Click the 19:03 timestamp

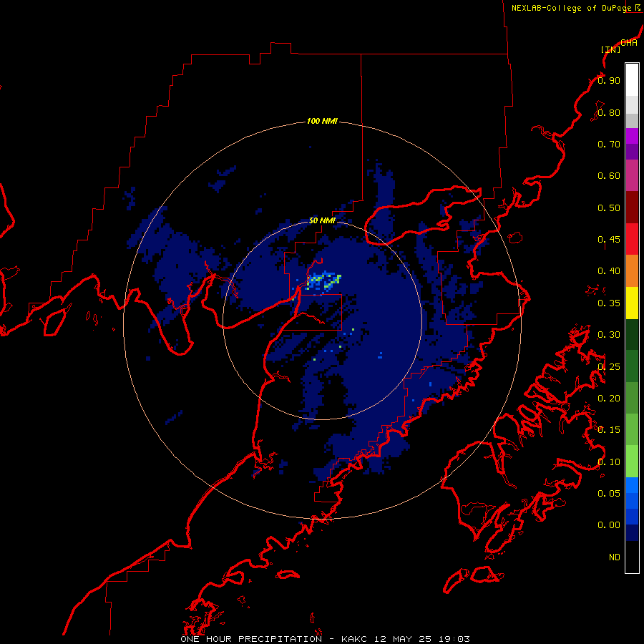click(454, 639)
